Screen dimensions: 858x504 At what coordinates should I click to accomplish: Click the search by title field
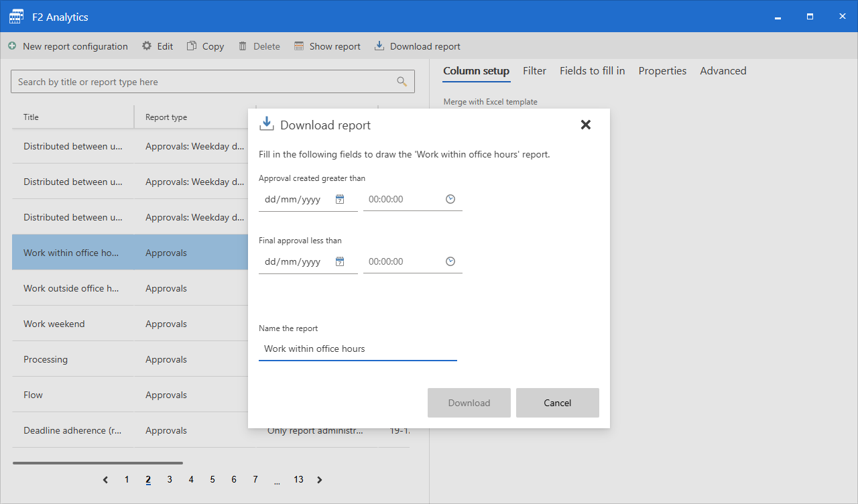pos(212,82)
